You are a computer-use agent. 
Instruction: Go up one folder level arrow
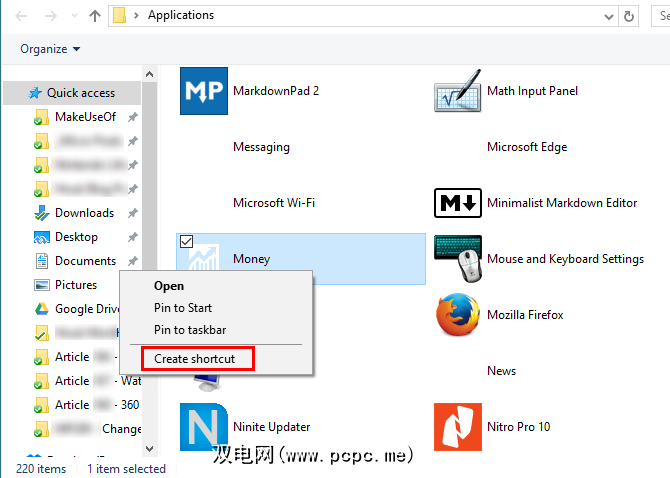pyautogui.click(x=95, y=16)
